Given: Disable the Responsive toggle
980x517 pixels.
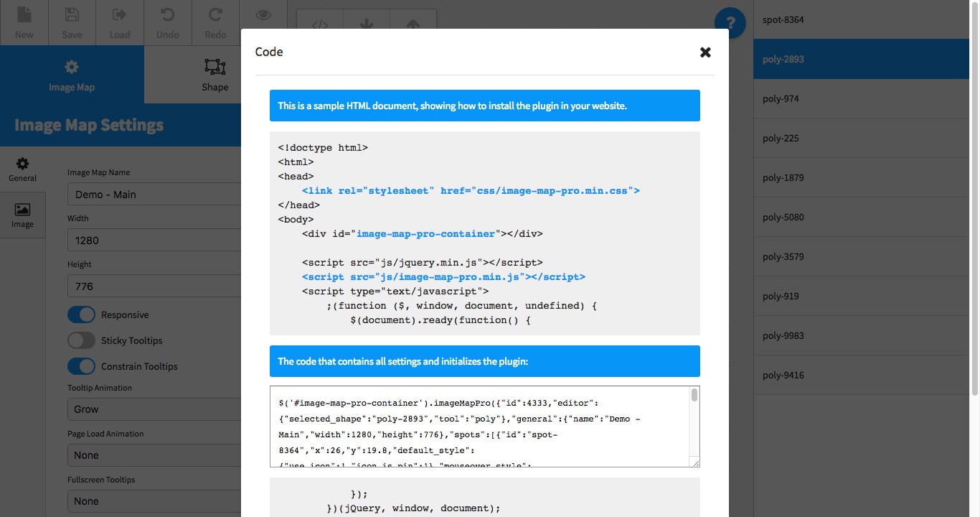Looking at the screenshot, I should coord(81,315).
